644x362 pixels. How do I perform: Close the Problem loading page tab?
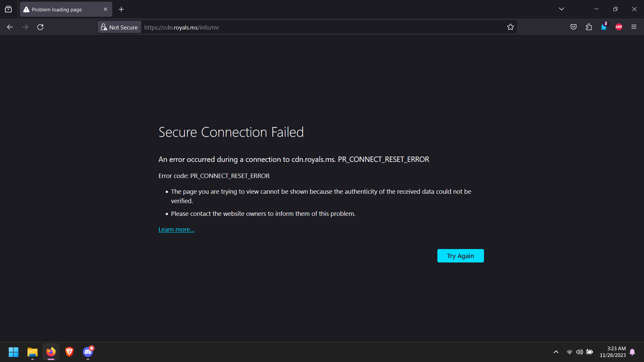point(105,9)
